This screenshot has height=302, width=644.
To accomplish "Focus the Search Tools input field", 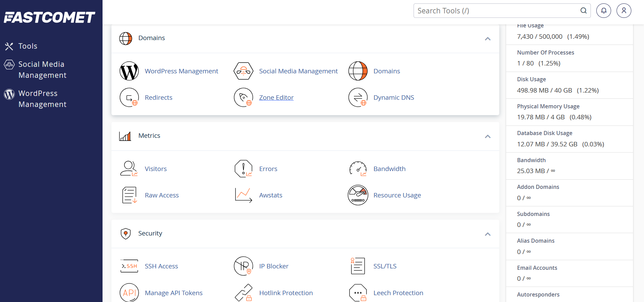I will pyautogui.click(x=502, y=11).
